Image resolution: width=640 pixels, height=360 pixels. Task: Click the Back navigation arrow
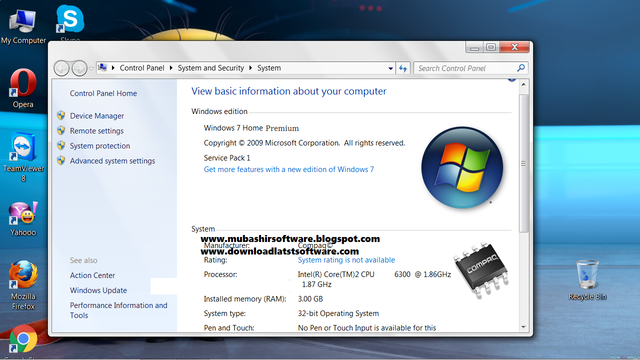pyautogui.click(x=62, y=68)
